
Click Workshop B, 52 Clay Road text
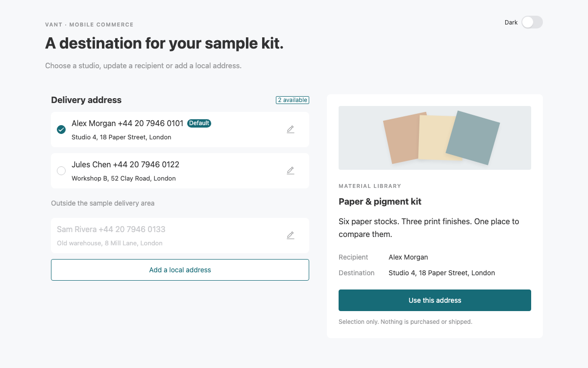coord(123,179)
